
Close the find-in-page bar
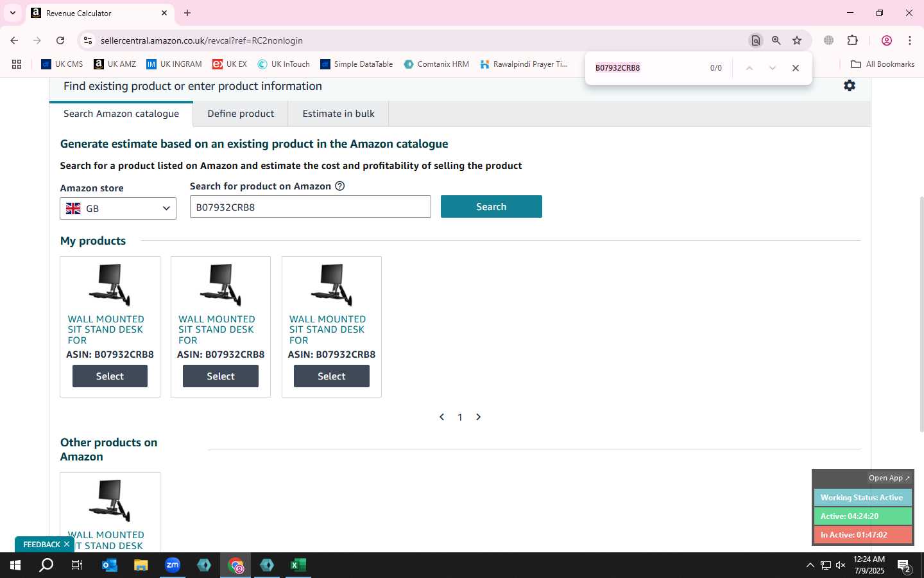[796, 68]
